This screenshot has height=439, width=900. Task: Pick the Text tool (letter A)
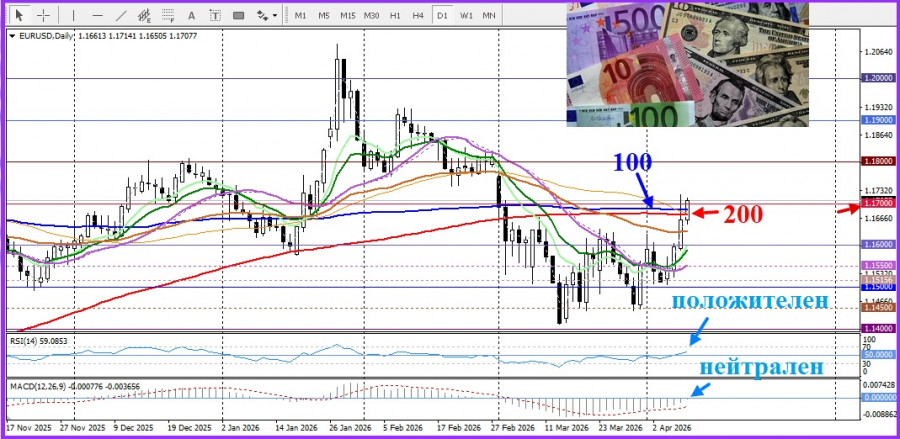click(x=192, y=15)
